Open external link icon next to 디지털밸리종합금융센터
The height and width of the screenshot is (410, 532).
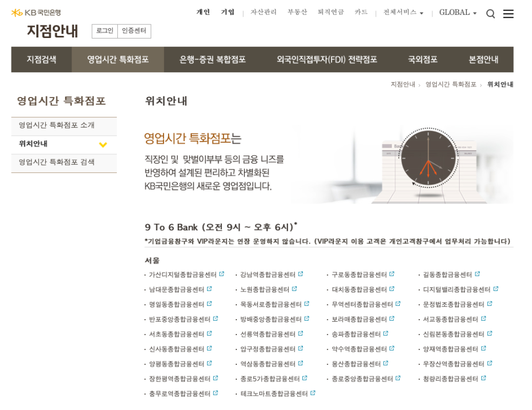pos(496,289)
